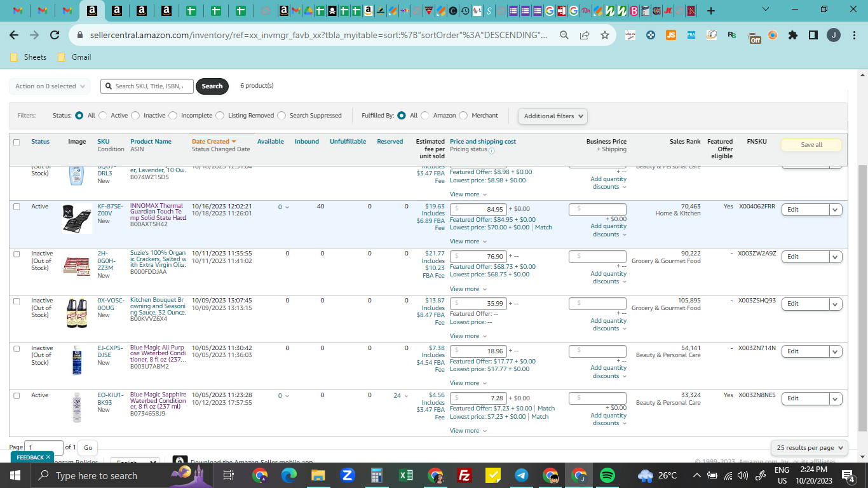The height and width of the screenshot is (488, 868).
Task: Click the Available column header
Action: pos(271,142)
